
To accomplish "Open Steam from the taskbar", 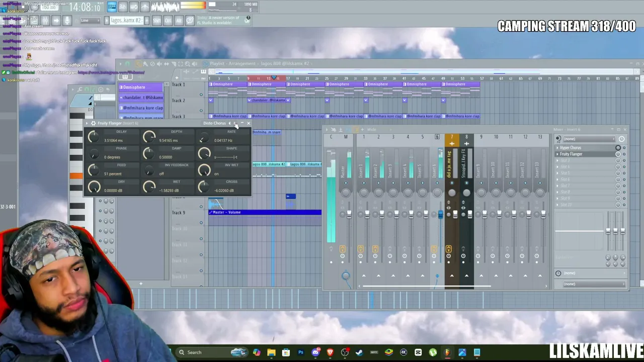I will [359, 352].
